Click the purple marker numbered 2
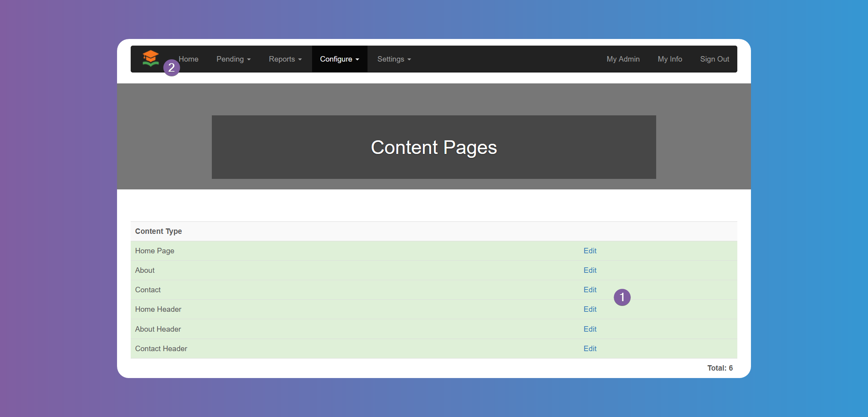868x417 pixels. coord(172,68)
